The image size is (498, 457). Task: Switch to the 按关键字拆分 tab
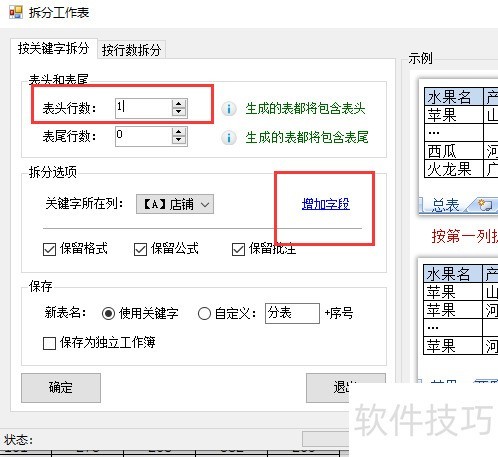coord(54,49)
